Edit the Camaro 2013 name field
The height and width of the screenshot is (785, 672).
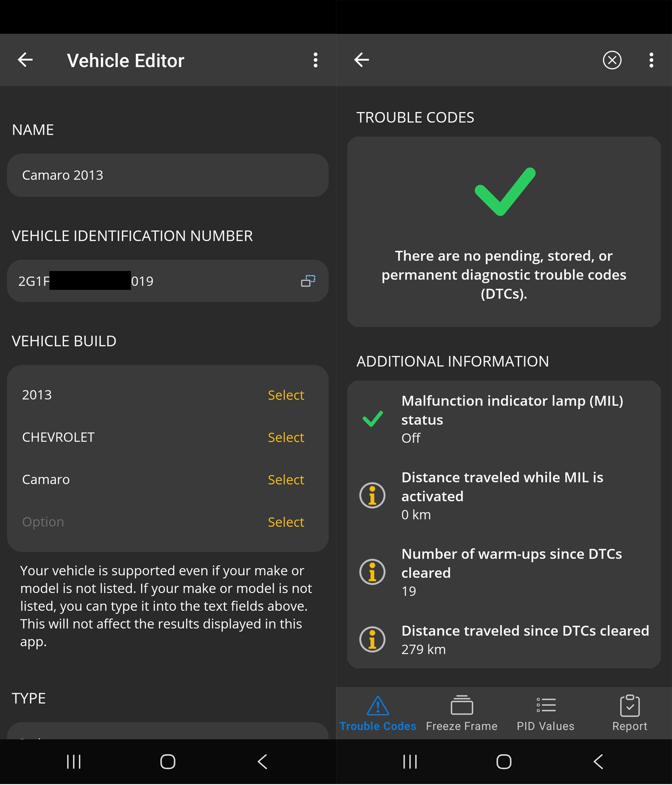coord(168,175)
